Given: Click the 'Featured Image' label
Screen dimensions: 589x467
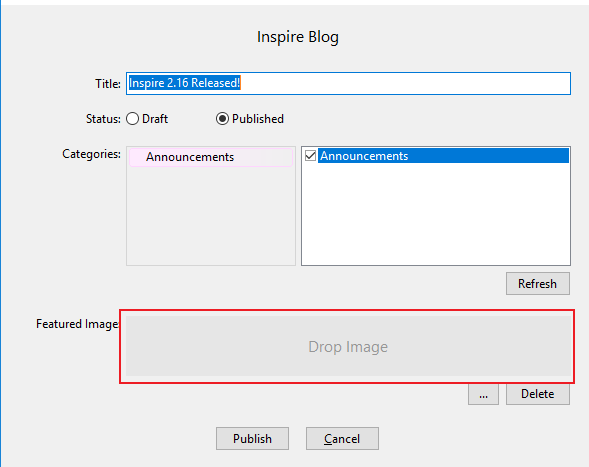Looking at the screenshot, I should 77,324.
